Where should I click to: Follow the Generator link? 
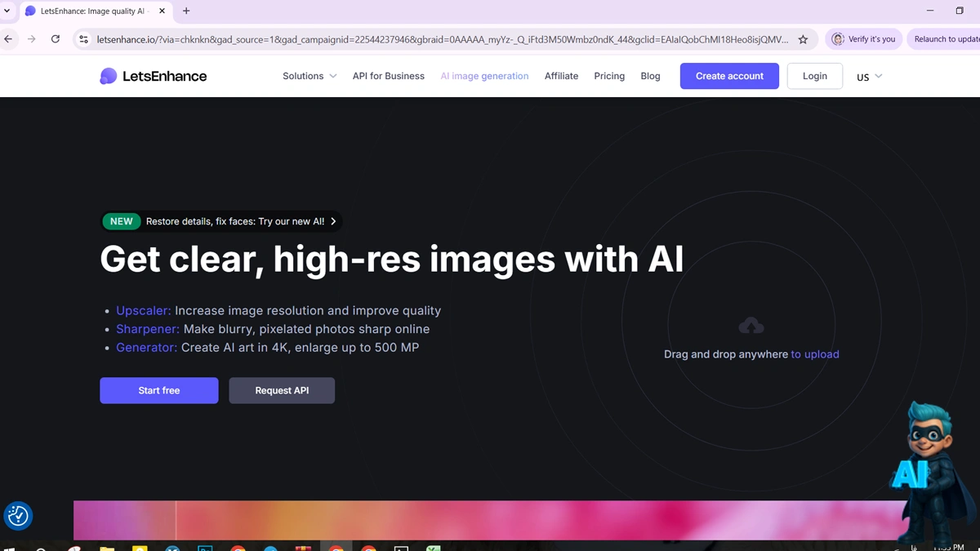(x=146, y=347)
